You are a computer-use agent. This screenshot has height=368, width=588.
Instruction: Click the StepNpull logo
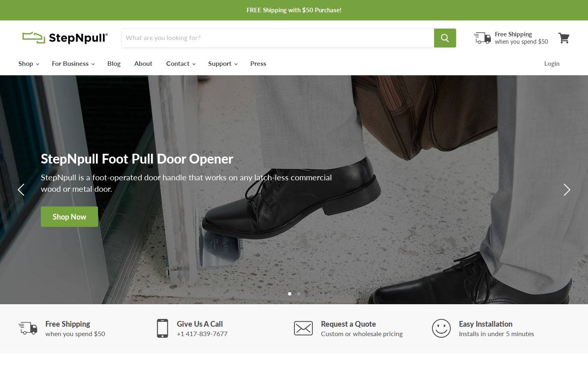(x=65, y=38)
